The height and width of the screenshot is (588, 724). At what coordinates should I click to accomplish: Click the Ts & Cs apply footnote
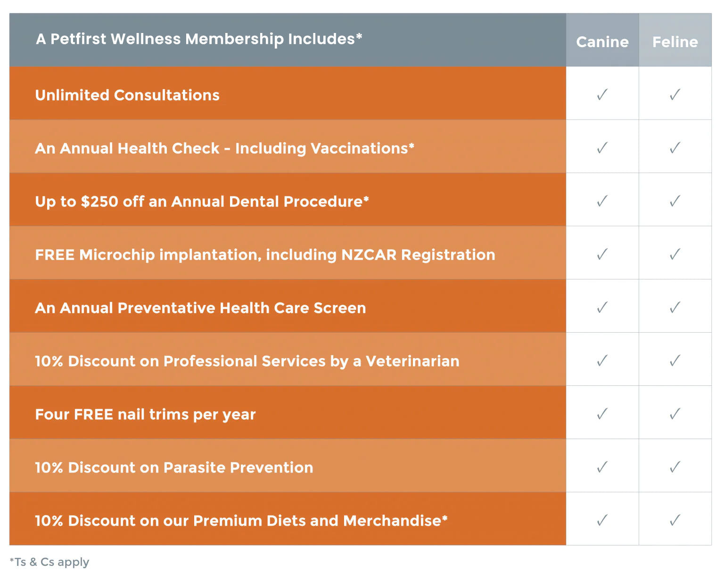(x=49, y=562)
